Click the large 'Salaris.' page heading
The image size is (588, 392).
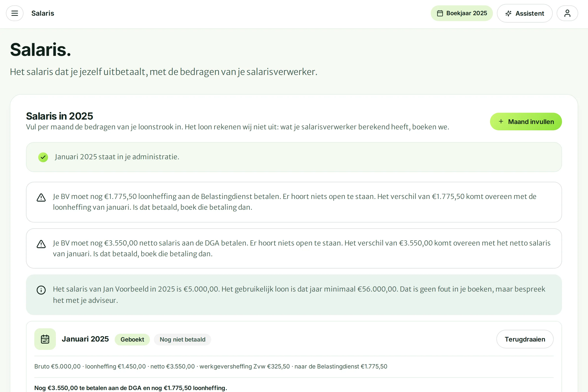[x=40, y=50]
